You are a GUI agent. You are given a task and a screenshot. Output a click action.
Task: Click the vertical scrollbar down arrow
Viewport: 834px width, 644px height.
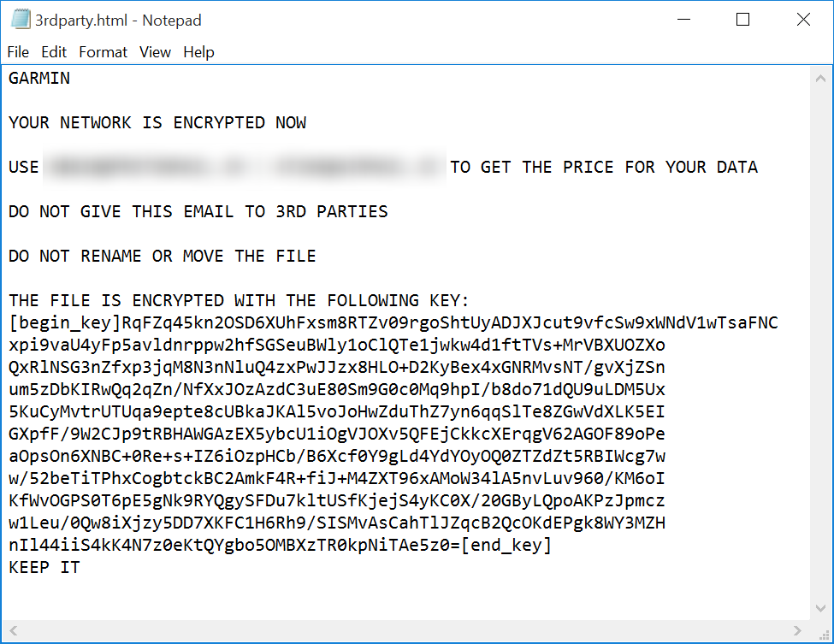(819, 609)
